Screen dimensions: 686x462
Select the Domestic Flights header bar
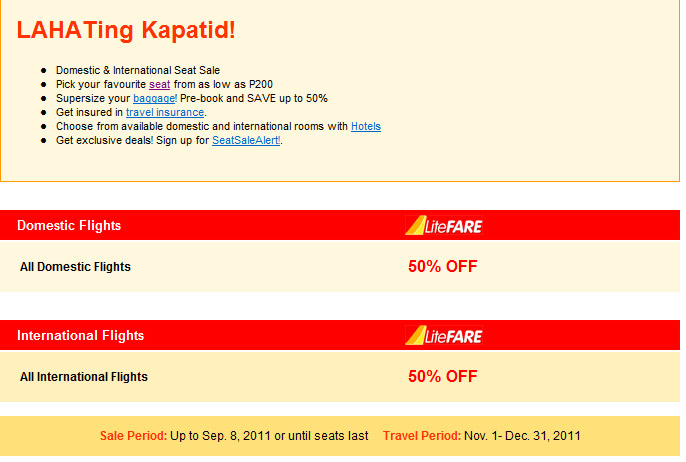(340, 225)
